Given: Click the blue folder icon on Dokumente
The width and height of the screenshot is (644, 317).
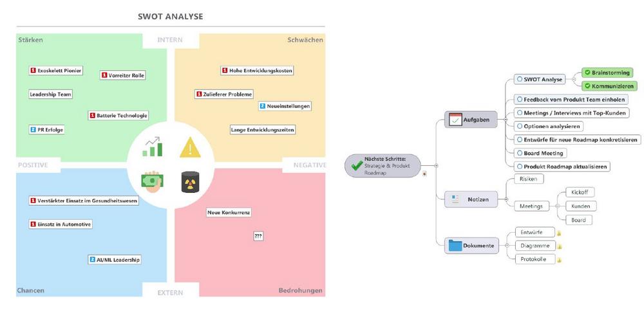Looking at the screenshot, I should coord(455,246).
